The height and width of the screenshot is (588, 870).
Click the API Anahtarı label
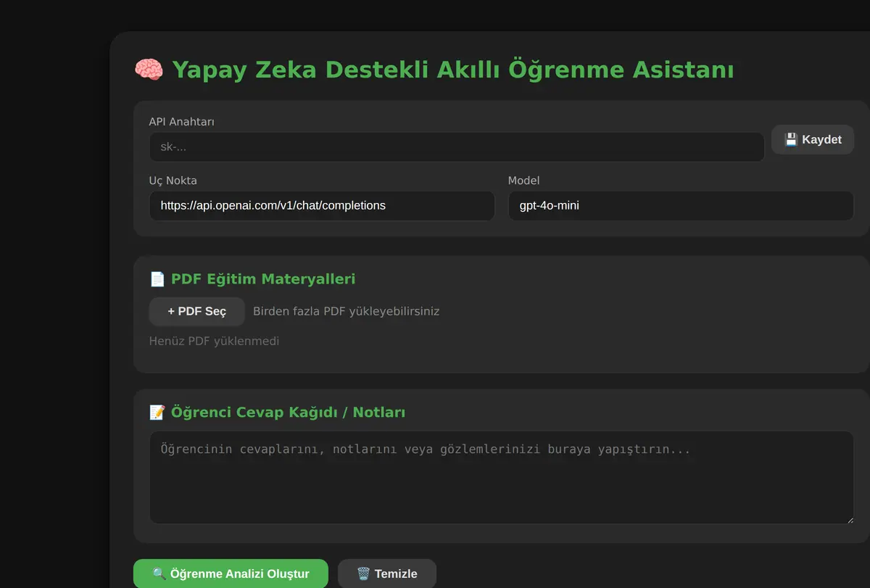(x=182, y=122)
